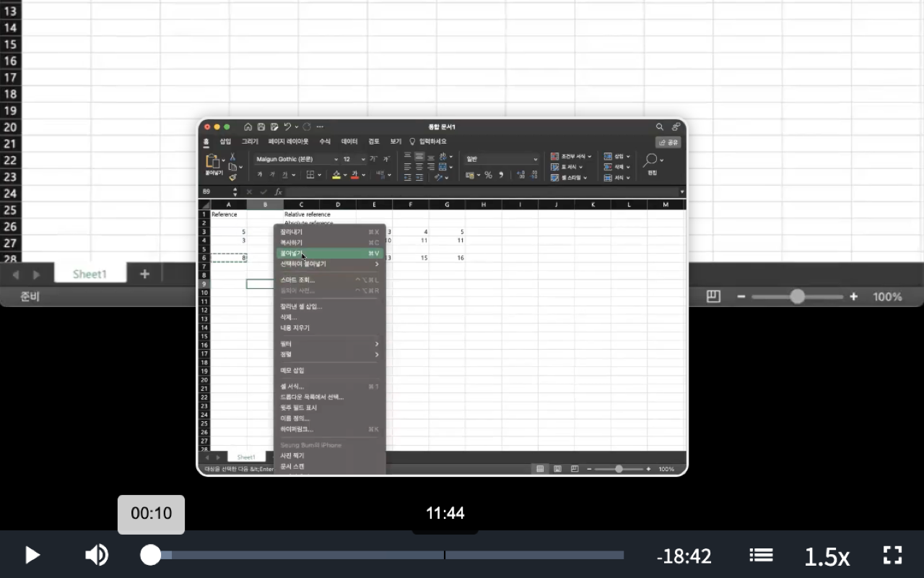Click the previous-sheet arrow in the background spreadsheet
The height and width of the screenshot is (578, 924).
(x=16, y=275)
